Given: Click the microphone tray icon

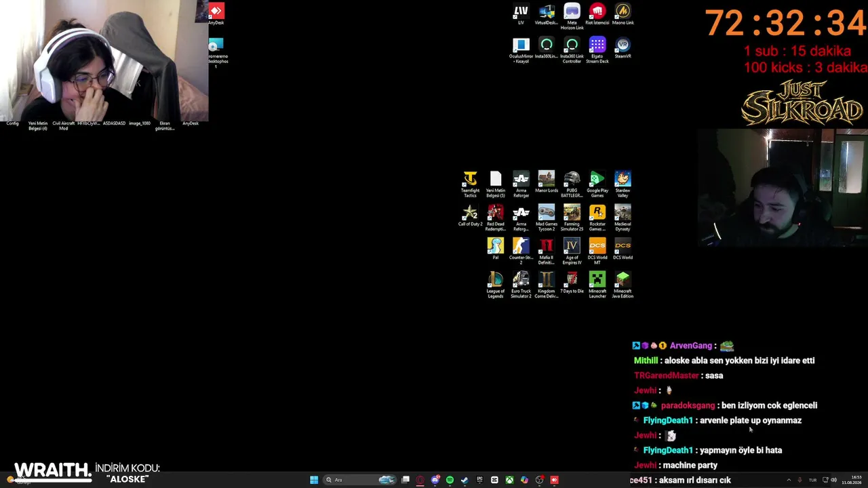Looking at the screenshot, I should [800, 480].
